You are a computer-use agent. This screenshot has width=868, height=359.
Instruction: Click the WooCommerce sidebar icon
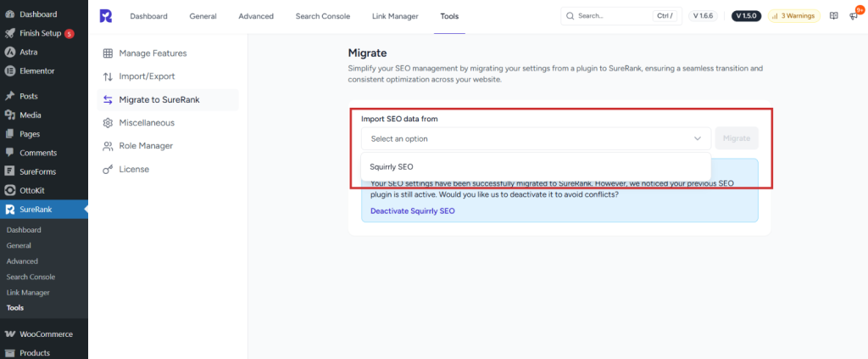click(x=9, y=334)
